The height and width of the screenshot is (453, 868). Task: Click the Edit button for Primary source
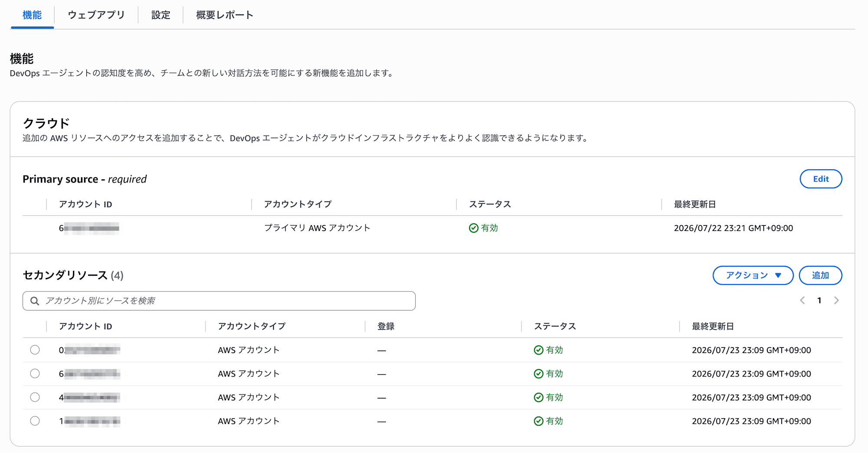(821, 179)
